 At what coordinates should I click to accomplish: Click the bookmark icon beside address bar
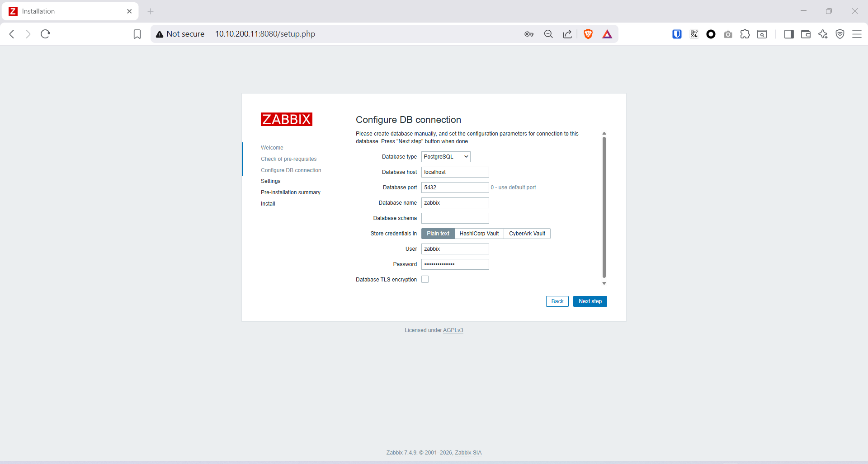(137, 34)
